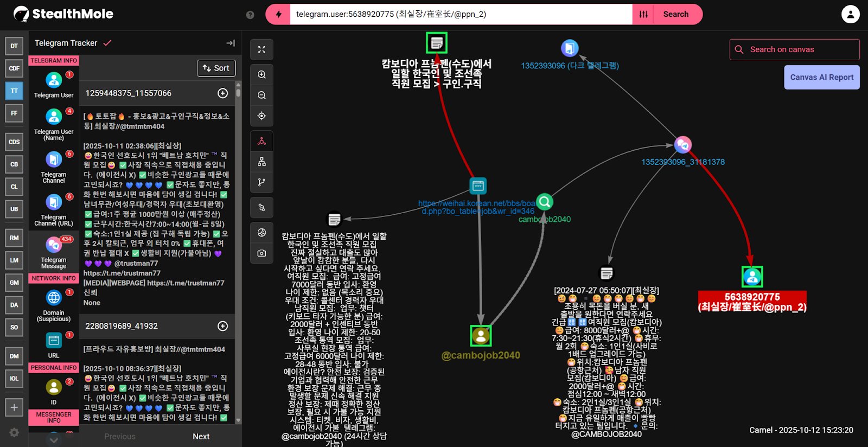Switch to the CDS module tab
The image size is (868, 447).
[14, 142]
